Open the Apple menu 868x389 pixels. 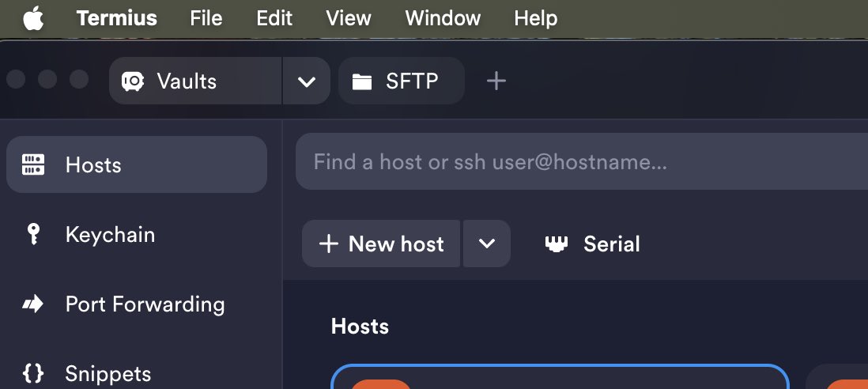click(x=33, y=18)
